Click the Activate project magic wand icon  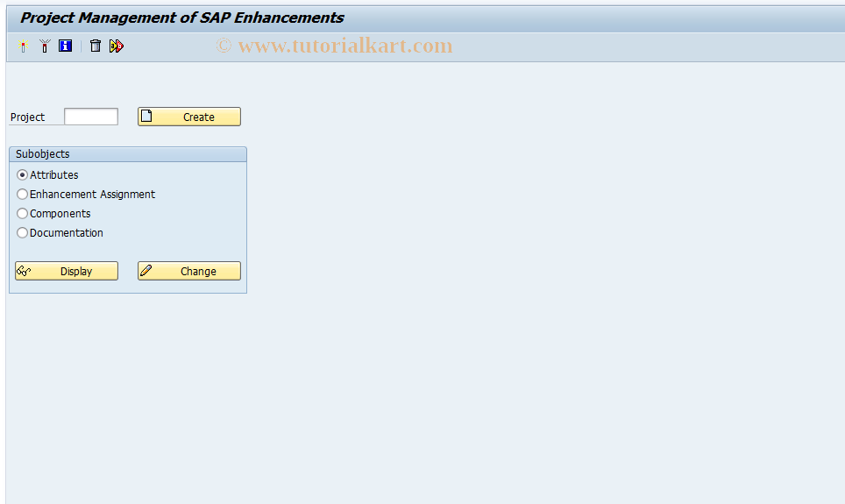(x=23, y=46)
